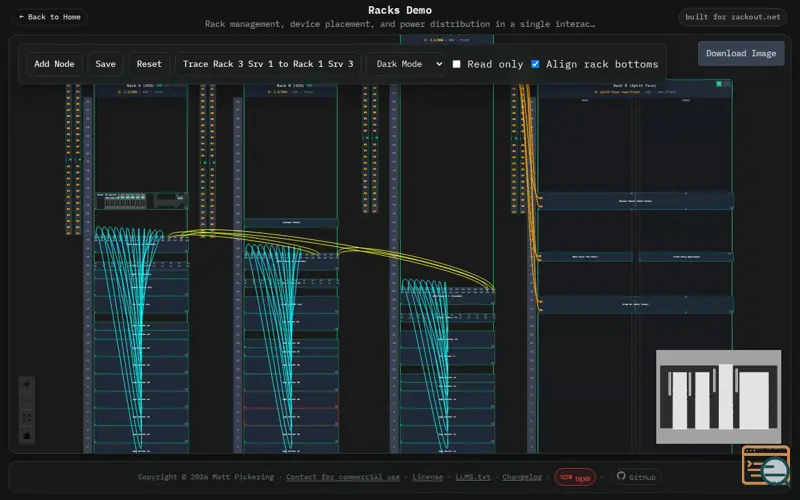Select the red-outlined server in second rack
Viewport: 800px width, 500px height.
tap(291, 416)
